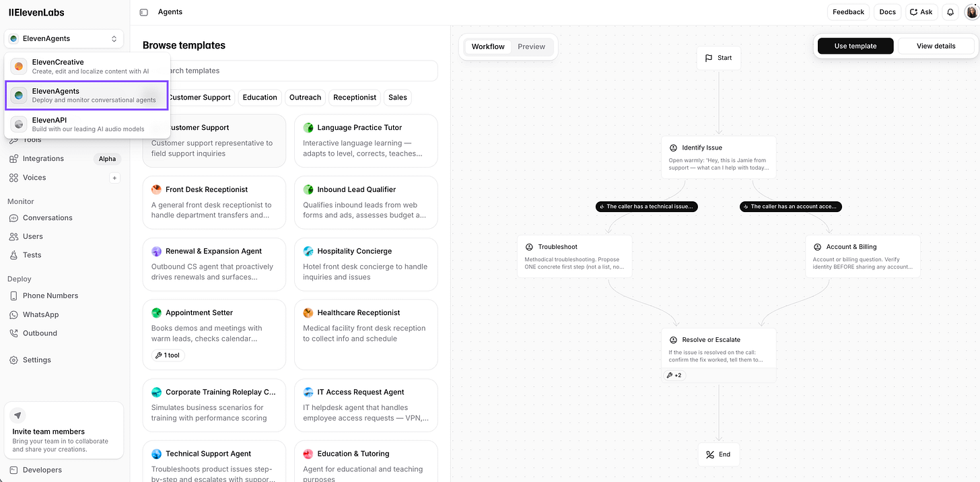Click the ElevenCreative orange icon
The image size is (980, 482).
click(x=19, y=67)
